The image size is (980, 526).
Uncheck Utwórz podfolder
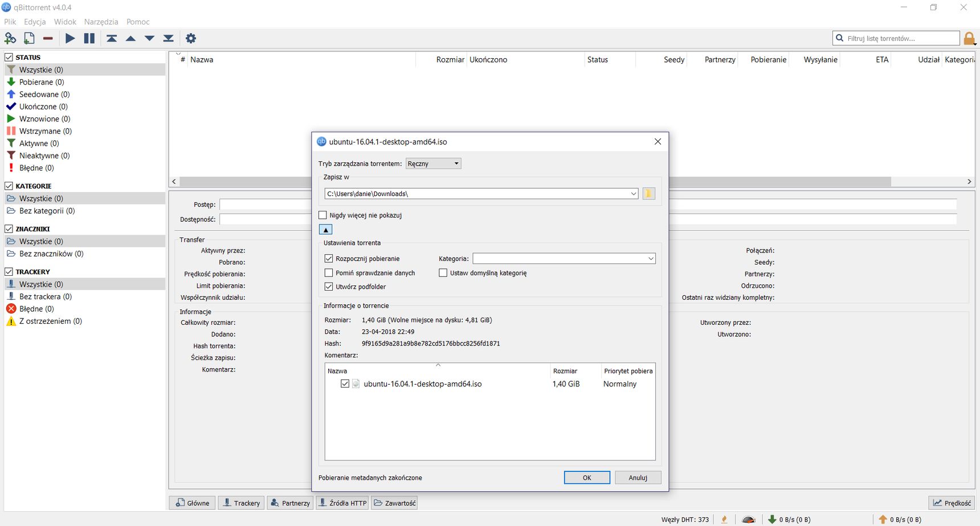pyautogui.click(x=329, y=287)
